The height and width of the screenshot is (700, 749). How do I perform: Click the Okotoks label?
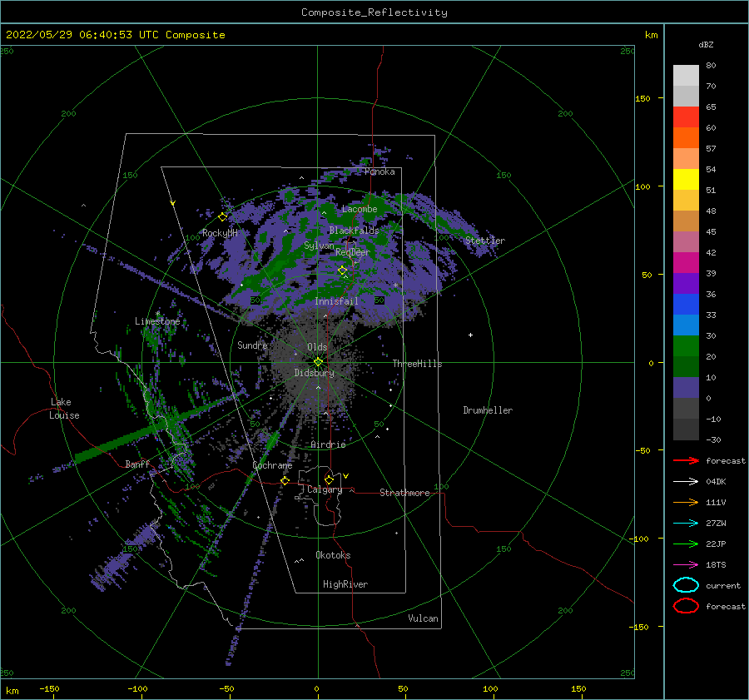tap(333, 555)
